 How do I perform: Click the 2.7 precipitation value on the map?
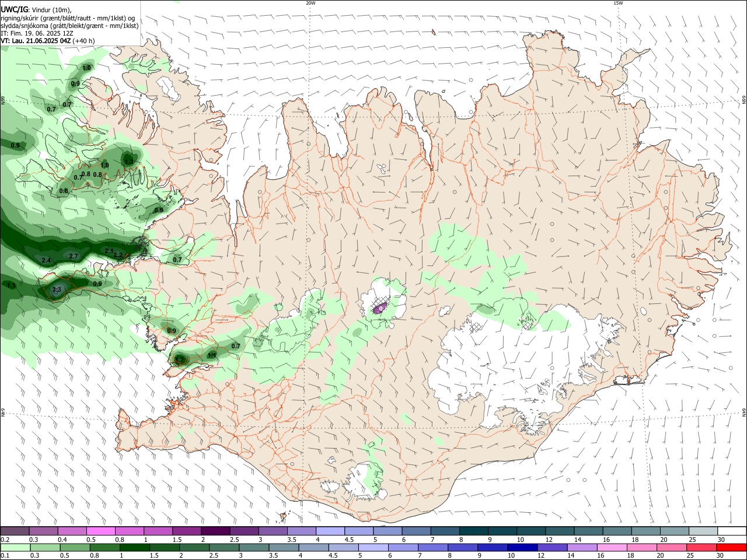click(74, 256)
